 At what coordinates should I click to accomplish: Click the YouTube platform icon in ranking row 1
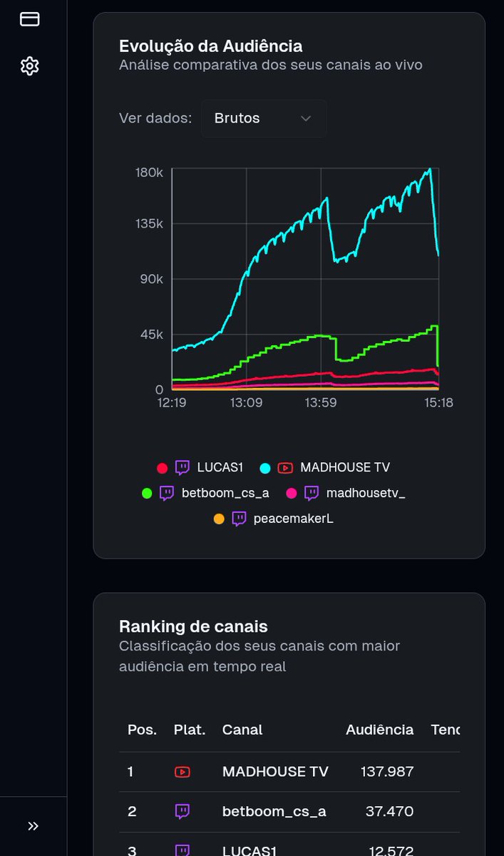[182, 772]
